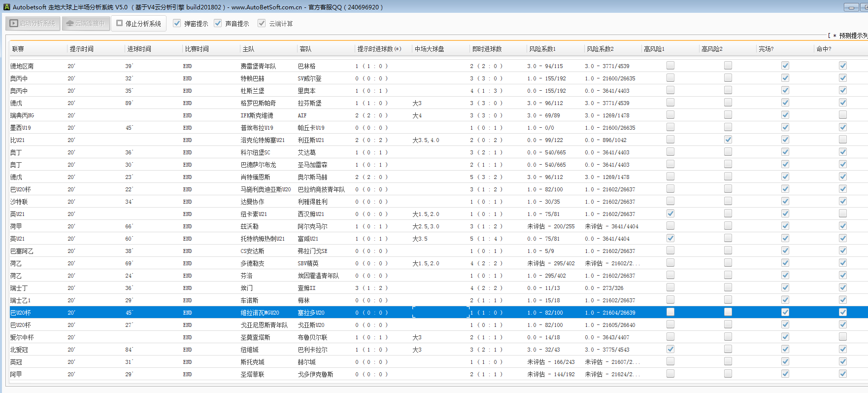Click the 提示时间 column header
This screenshot has width=868, height=393.
coord(81,49)
